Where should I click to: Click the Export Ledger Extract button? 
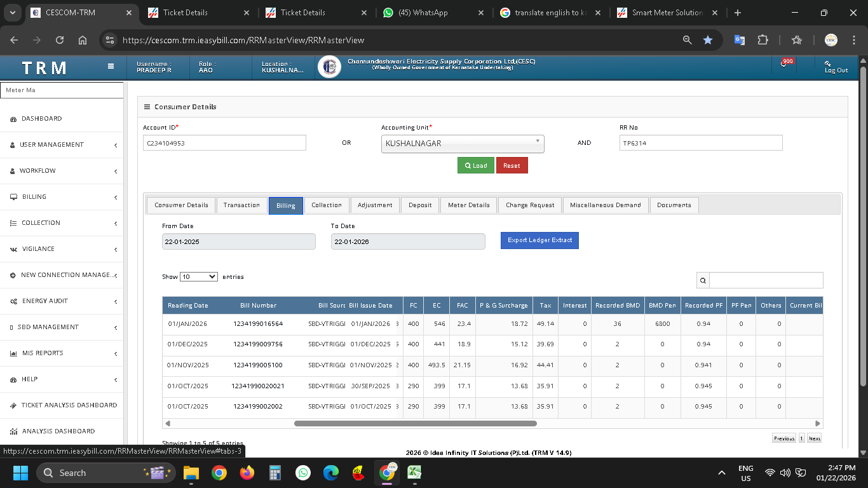[x=539, y=240]
